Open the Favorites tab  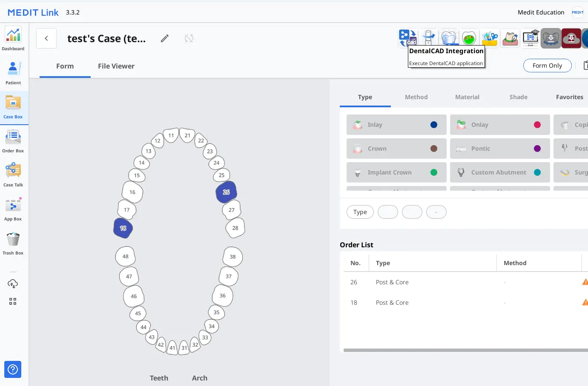[569, 97]
